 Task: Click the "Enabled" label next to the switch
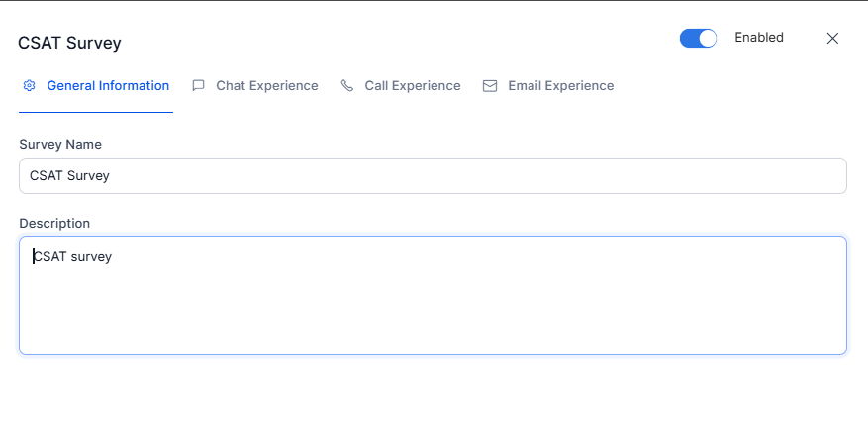(x=758, y=38)
